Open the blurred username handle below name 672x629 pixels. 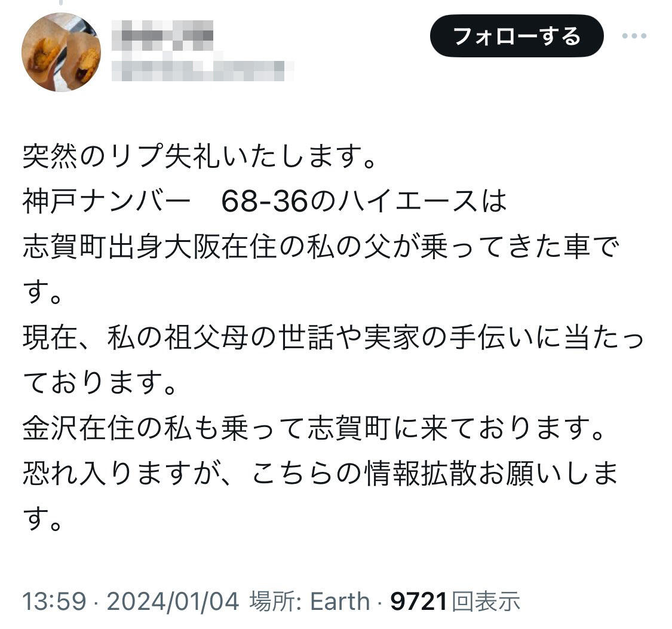pos(202,70)
